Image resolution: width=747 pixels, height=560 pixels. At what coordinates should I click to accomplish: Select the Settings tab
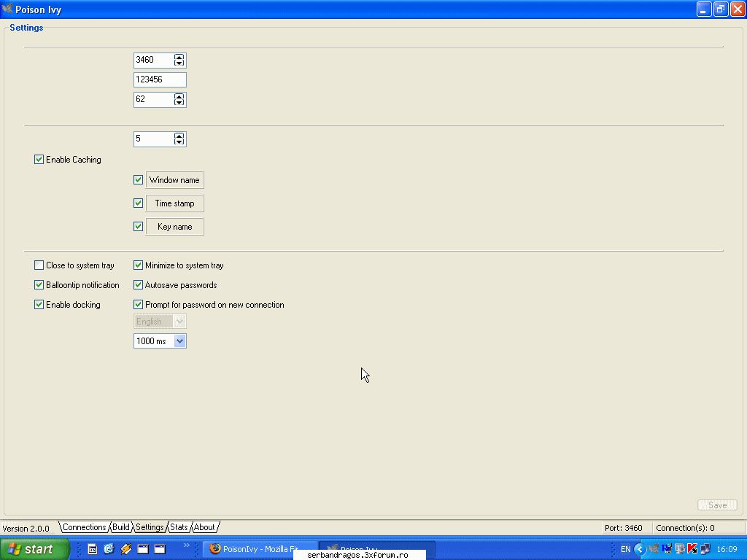point(150,527)
